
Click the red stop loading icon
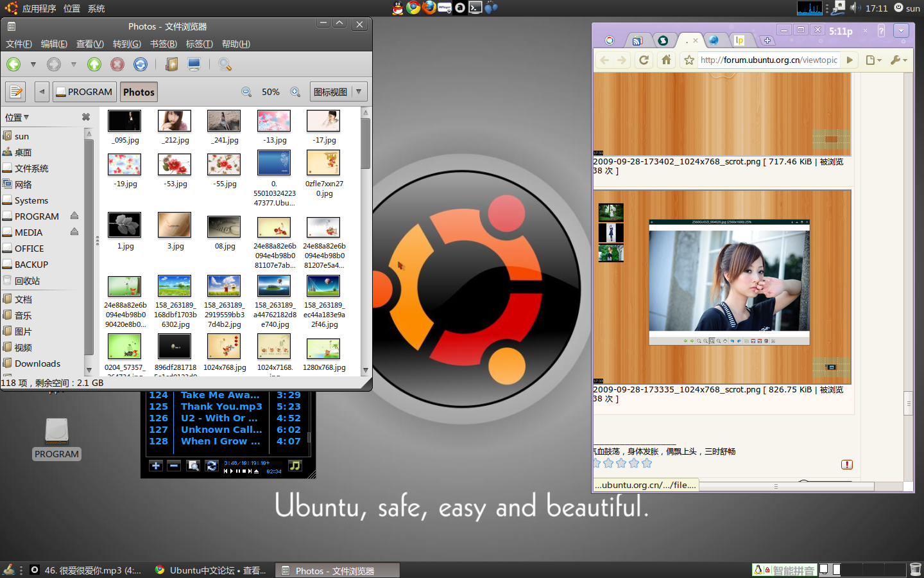tap(117, 64)
